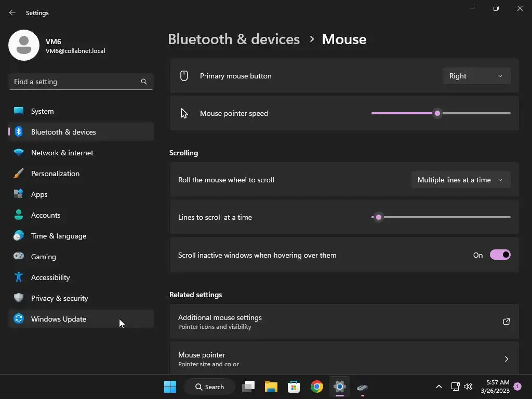Open the Primary mouse button dropdown
Image resolution: width=532 pixels, height=399 pixels.
click(476, 76)
